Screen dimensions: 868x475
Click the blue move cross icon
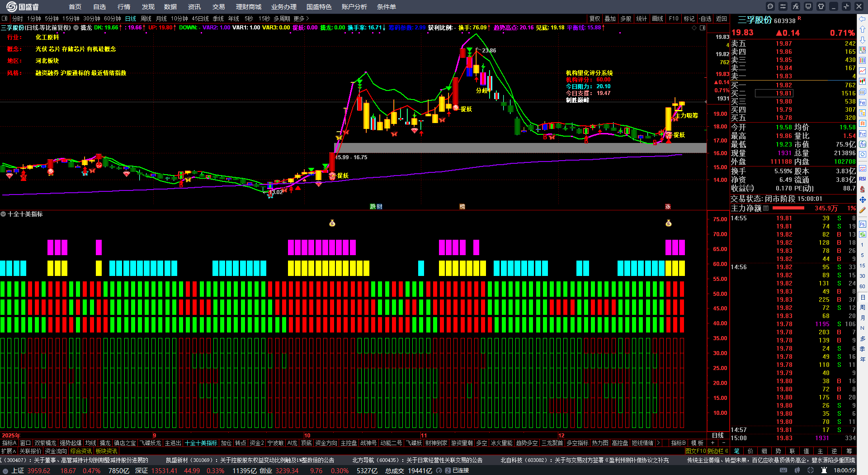click(x=863, y=199)
